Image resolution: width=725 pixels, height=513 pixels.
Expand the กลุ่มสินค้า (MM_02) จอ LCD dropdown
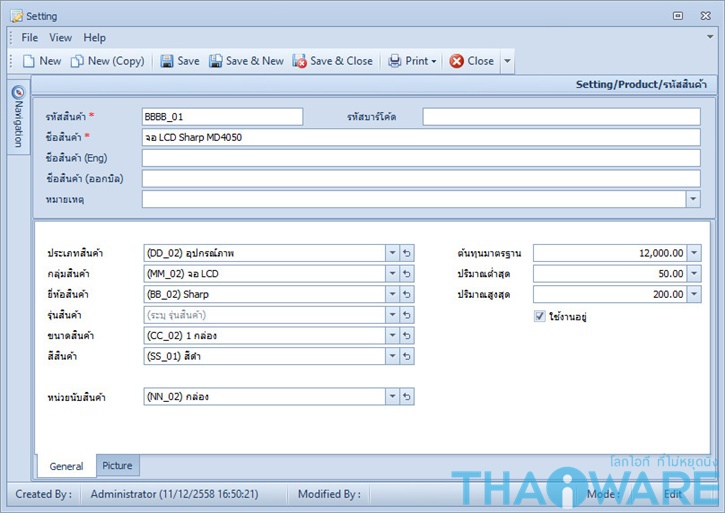point(392,274)
